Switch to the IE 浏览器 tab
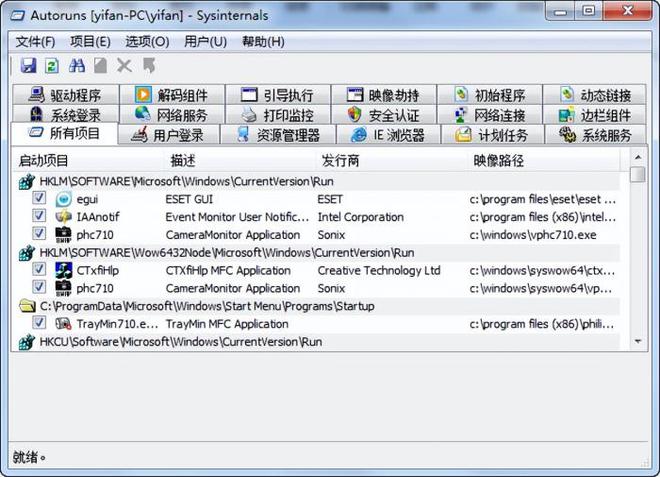The height and width of the screenshot is (477, 660). click(389, 135)
